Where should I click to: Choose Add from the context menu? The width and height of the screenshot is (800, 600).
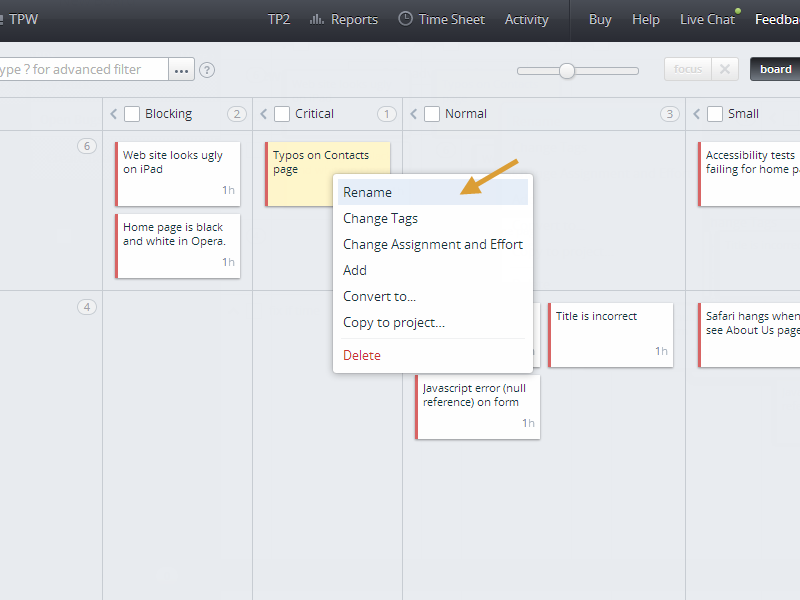pyautogui.click(x=433, y=270)
